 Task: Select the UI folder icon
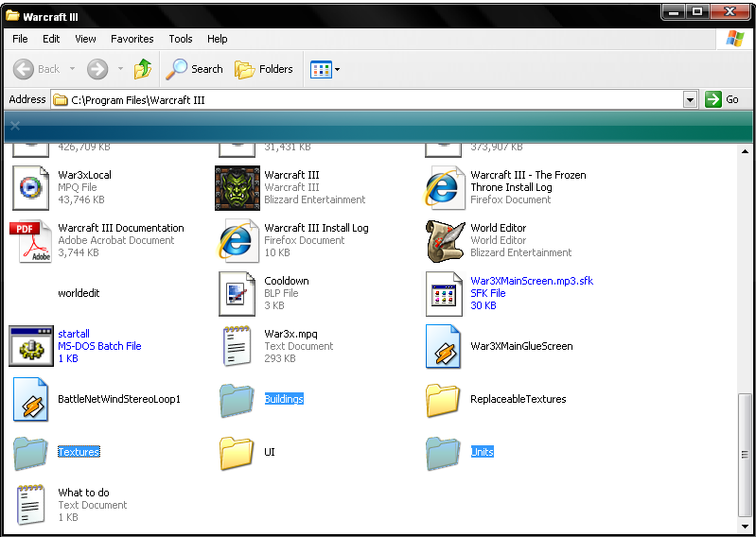[237, 453]
